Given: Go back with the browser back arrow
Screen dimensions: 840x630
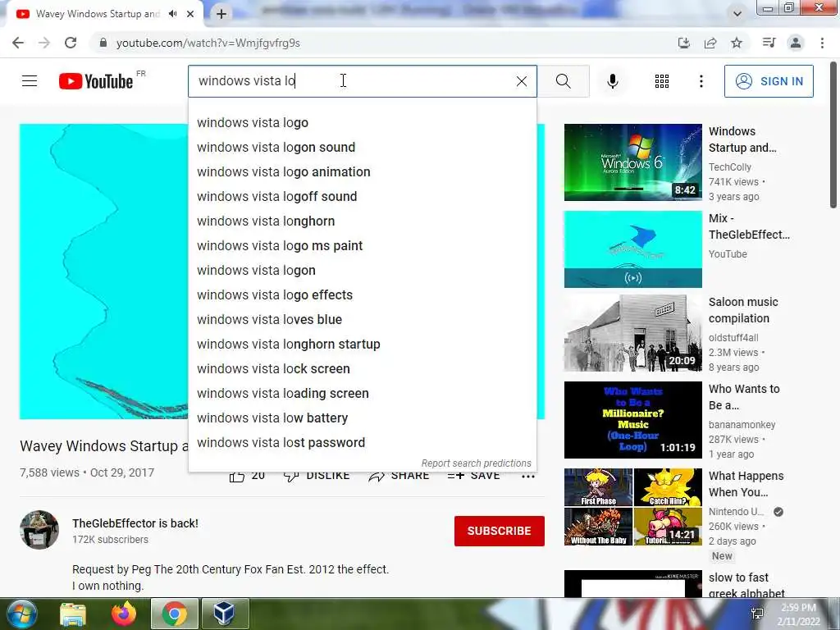Looking at the screenshot, I should coord(18,43).
